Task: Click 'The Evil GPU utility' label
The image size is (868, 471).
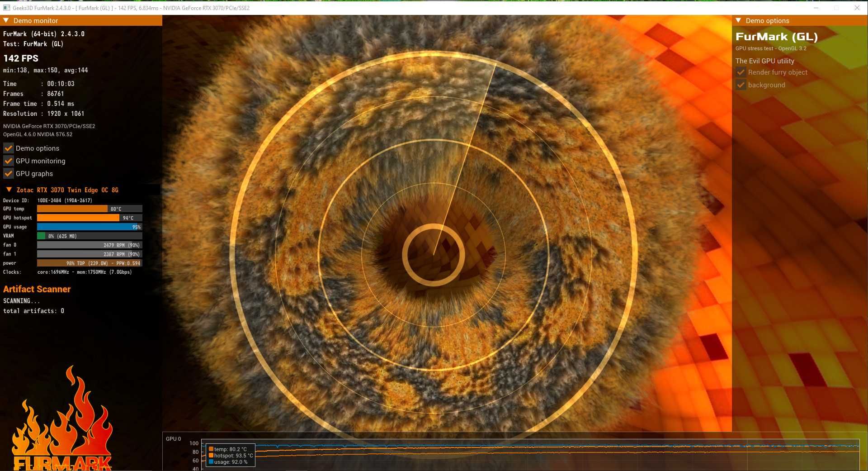Action: pyautogui.click(x=764, y=61)
